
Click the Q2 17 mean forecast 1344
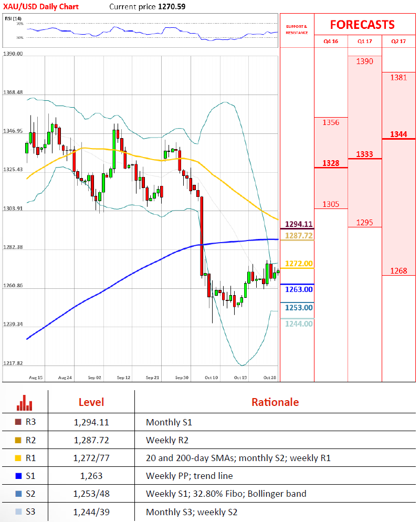click(x=398, y=134)
